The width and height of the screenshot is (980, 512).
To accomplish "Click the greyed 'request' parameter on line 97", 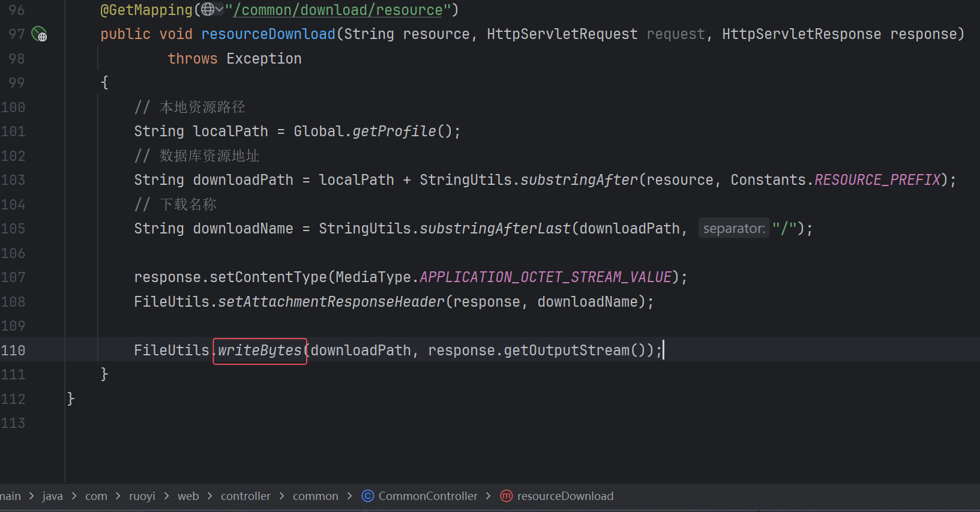I will click(x=676, y=34).
